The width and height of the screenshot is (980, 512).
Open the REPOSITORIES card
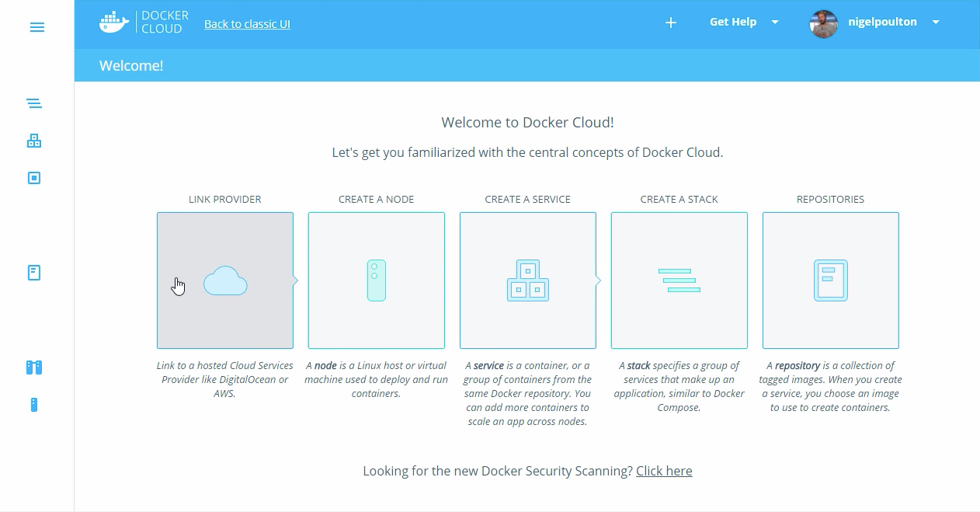[830, 280]
